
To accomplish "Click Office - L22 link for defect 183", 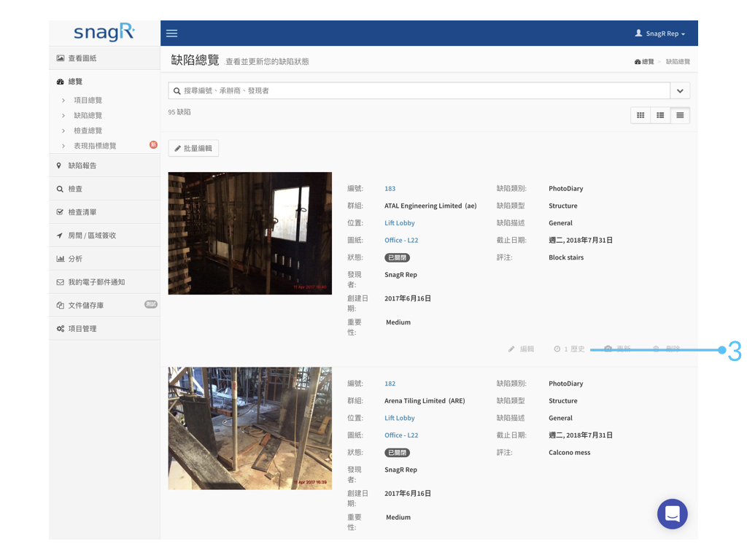I will coord(401,240).
